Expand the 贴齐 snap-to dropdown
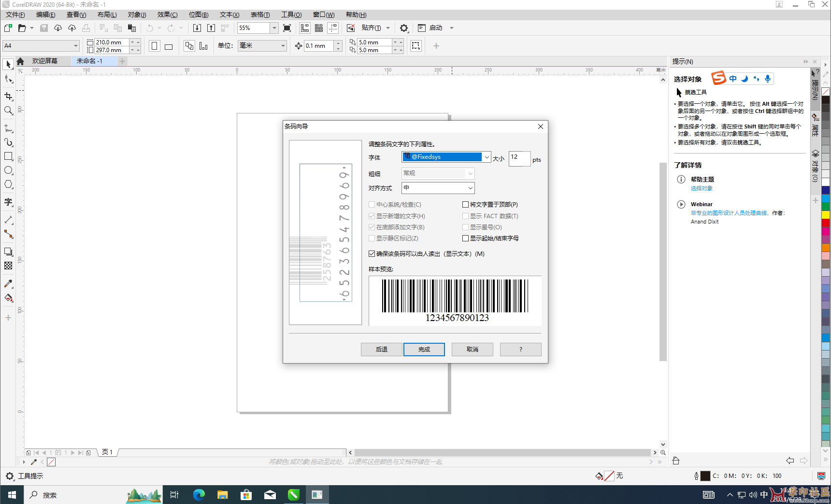The width and height of the screenshot is (831, 504). (388, 28)
